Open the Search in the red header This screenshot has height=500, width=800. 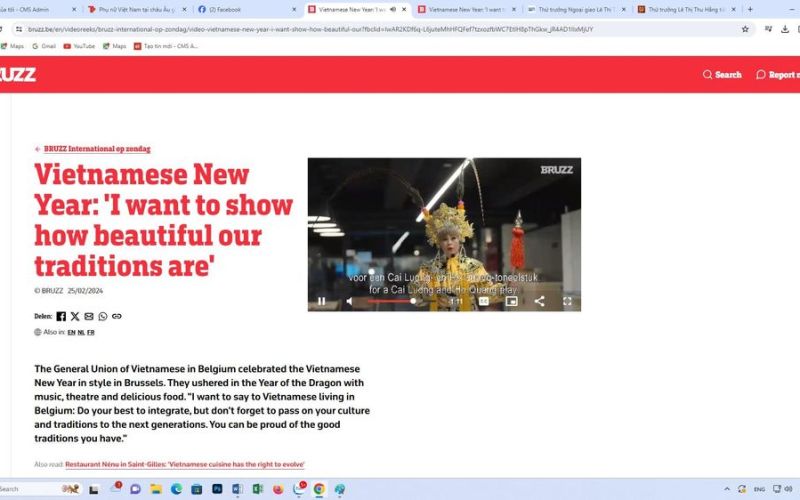coord(722,74)
